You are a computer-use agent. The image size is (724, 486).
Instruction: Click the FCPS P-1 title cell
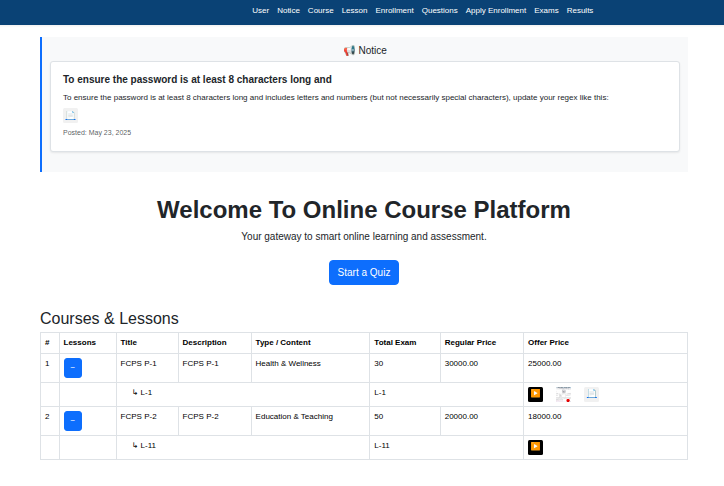pyautogui.click(x=147, y=368)
